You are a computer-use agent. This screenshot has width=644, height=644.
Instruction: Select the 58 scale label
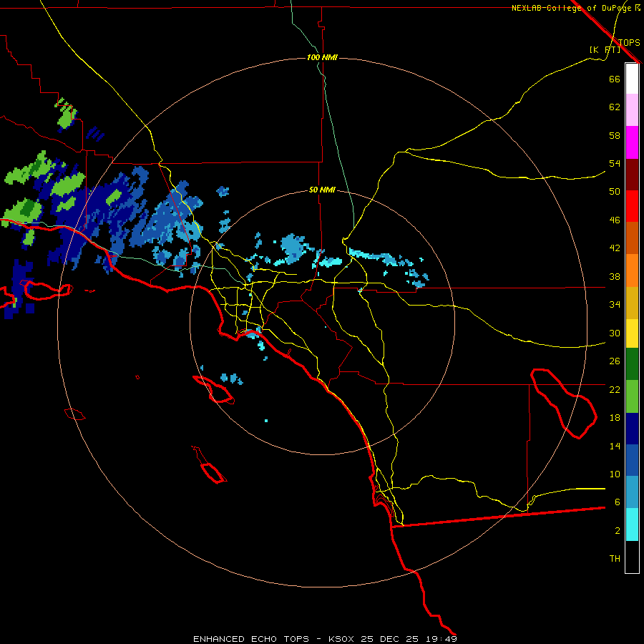615,135
